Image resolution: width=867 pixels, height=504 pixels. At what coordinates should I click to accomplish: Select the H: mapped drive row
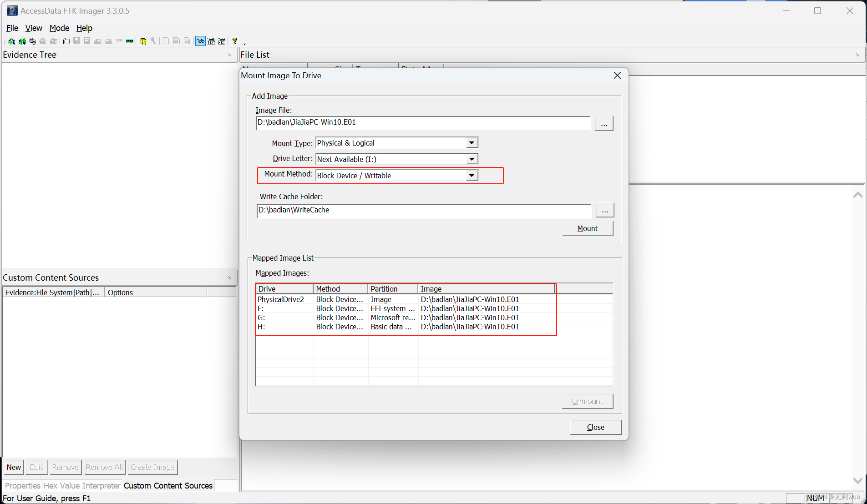click(x=434, y=327)
